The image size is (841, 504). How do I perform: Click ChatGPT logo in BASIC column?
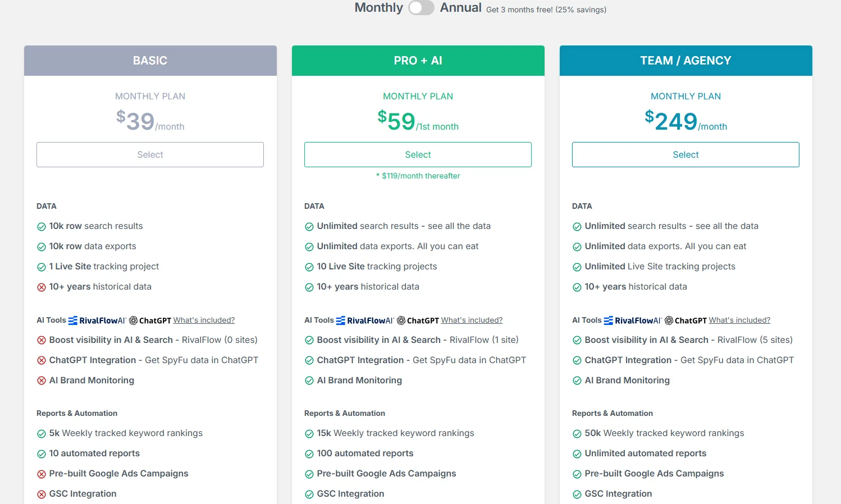tap(150, 320)
